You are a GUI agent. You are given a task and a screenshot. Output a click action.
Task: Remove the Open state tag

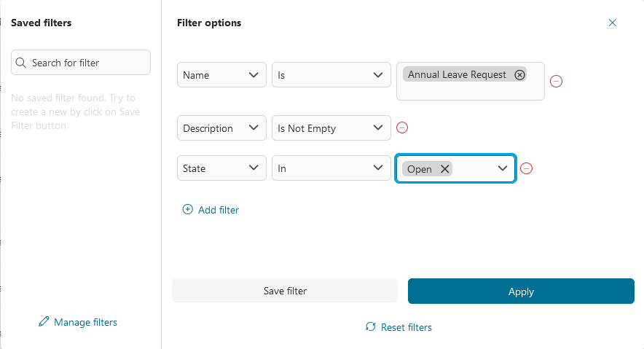445,169
